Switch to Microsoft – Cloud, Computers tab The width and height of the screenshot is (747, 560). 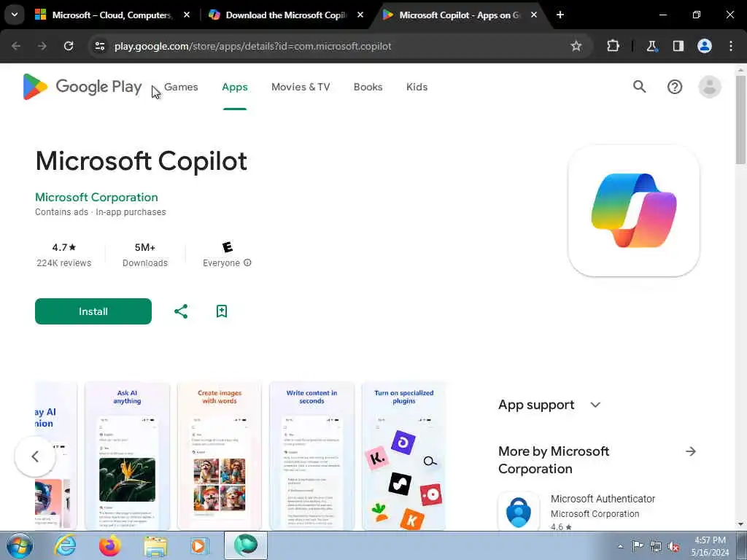112,15
